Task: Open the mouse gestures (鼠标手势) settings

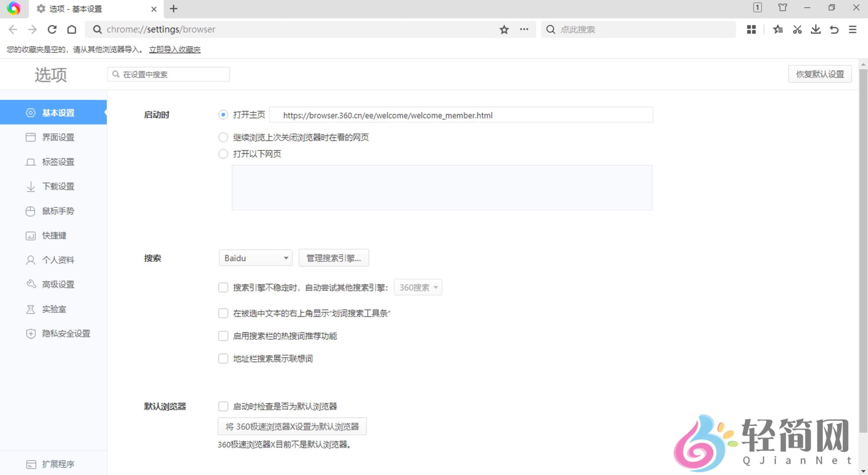Action: click(58, 211)
